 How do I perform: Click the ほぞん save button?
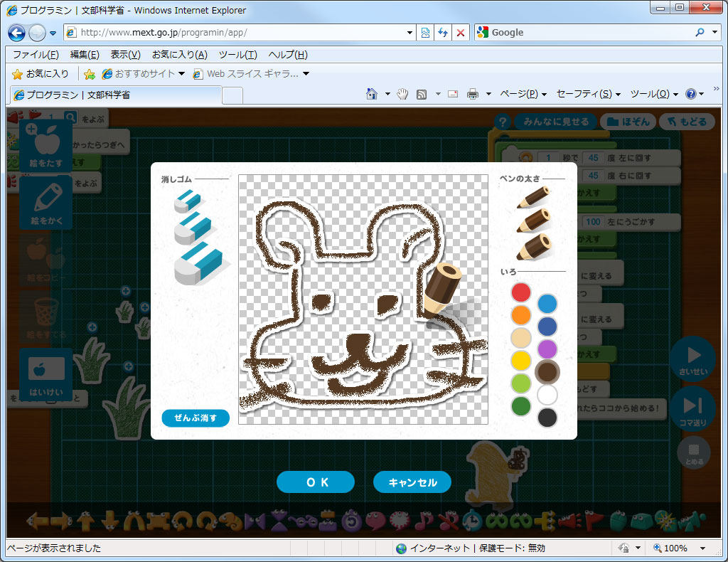tap(628, 122)
